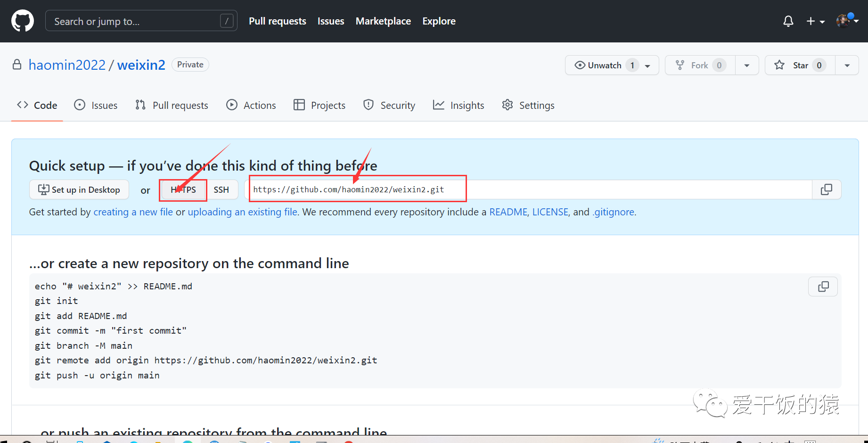Image resolution: width=868 pixels, height=443 pixels.
Task: Click the Unwatch count badge 1
Action: click(x=632, y=66)
